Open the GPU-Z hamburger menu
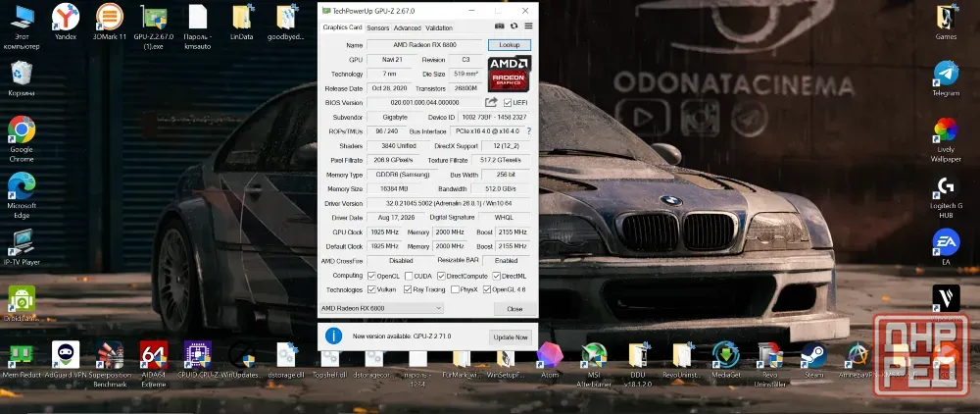The width and height of the screenshot is (980, 414). pyautogui.click(x=528, y=26)
